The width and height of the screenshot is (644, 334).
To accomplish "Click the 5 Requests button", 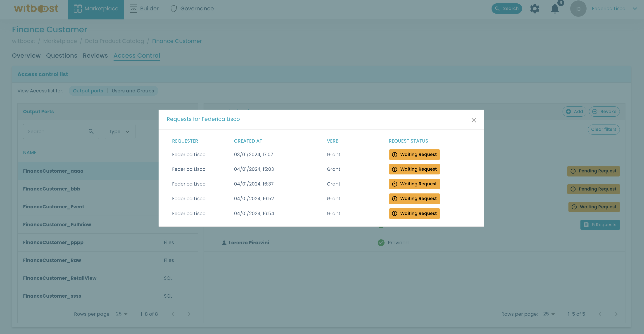I will [600, 225].
